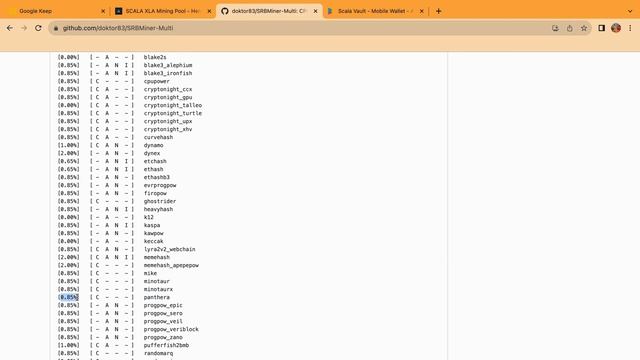This screenshot has height=360, width=640.
Task: Click the 'cryptonight_turtle' algorithm text
Action: coord(173,113)
